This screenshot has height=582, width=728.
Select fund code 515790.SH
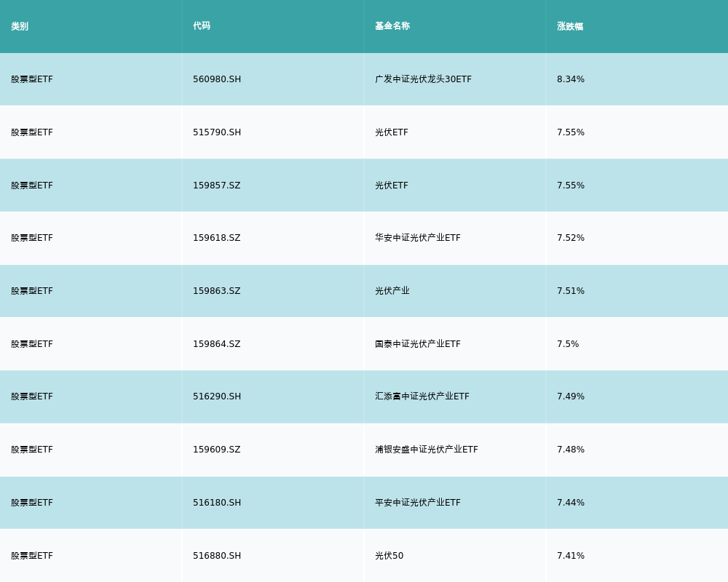[x=217, y=132]
